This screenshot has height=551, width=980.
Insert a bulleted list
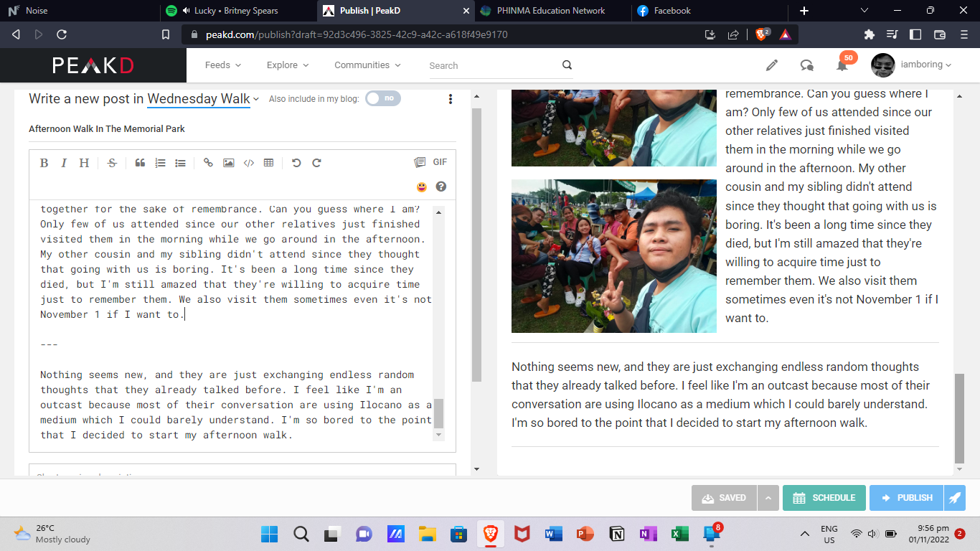tap(180, 163)
